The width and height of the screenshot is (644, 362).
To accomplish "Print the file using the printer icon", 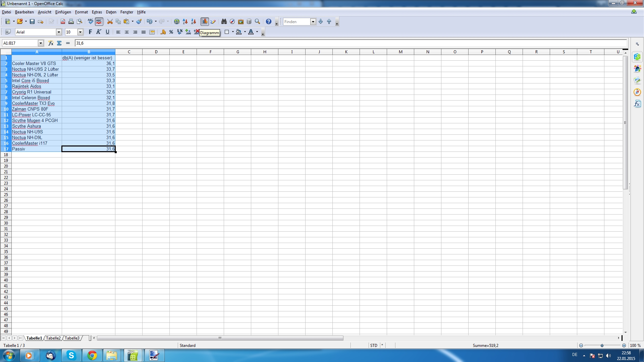I will pos(71,21).
